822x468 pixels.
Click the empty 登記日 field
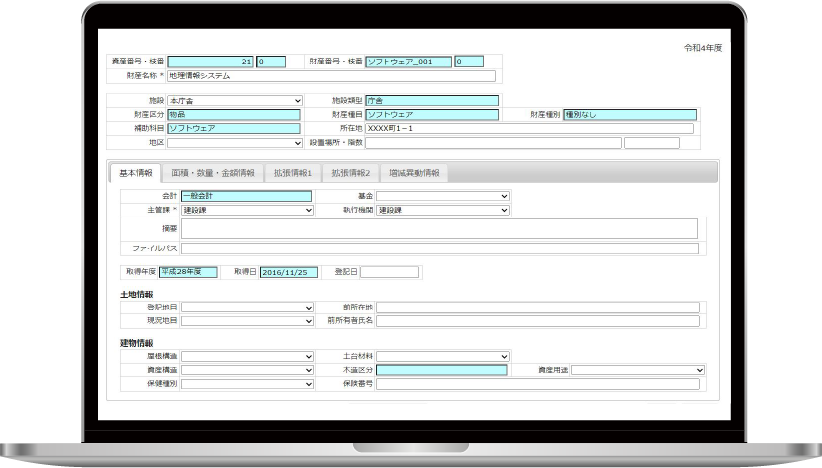pos(390,272)
